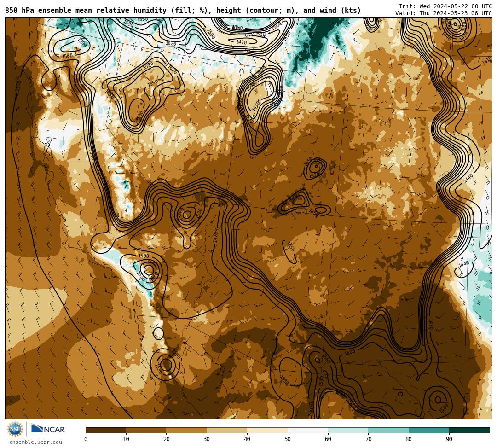Image resolution: width=497 pixels, height=448 pixels.
Task: Click the NSF logo
Action: click(15, 429)
